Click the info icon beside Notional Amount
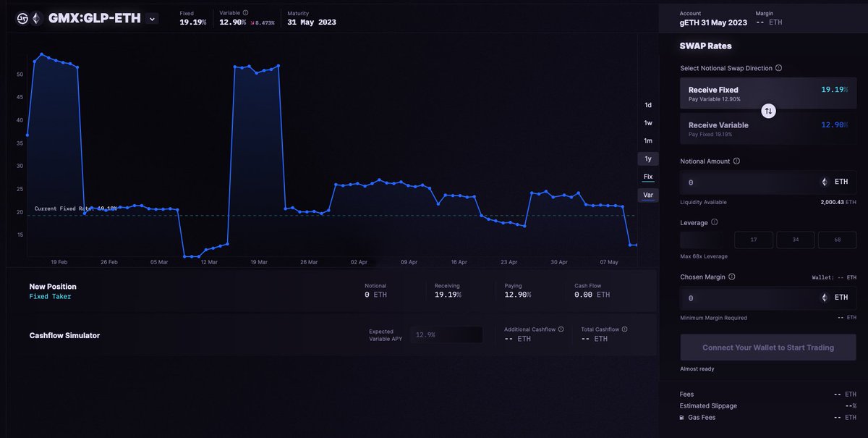Screen dimensions: 868x438 tap(736, 161)
